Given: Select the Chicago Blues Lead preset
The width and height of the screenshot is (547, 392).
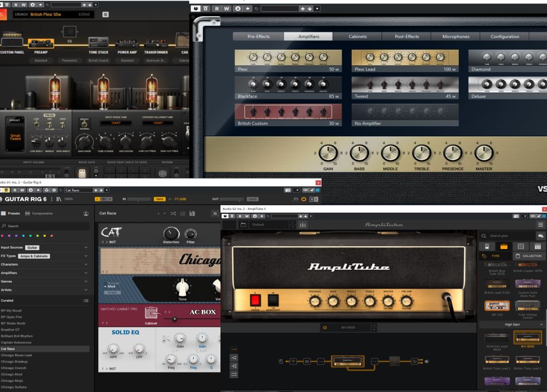Looking at the screenshot, I should pos(16,355).
